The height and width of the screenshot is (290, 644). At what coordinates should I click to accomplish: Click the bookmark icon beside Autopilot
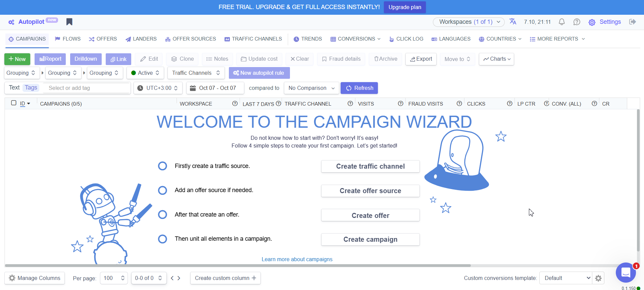coord(69,22)
